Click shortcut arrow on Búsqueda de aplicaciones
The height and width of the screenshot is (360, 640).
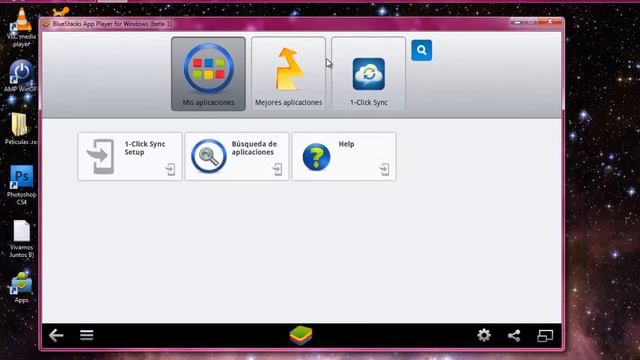(277, 169)
